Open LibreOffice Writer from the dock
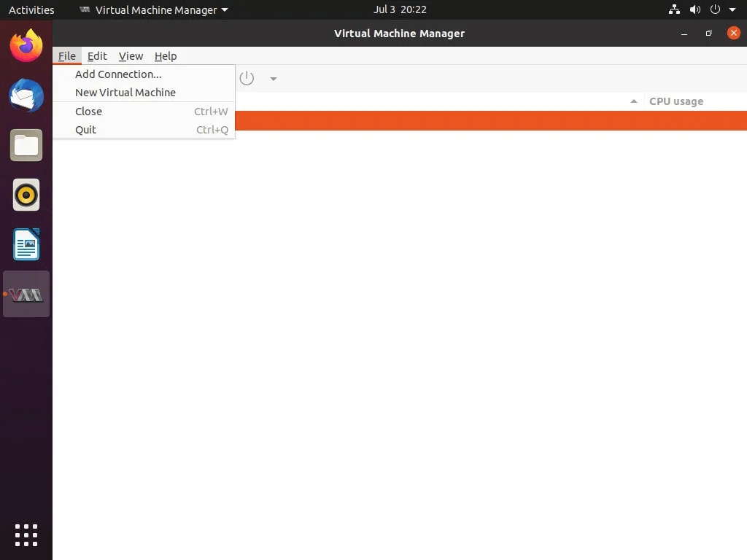 tap(26, 245)
